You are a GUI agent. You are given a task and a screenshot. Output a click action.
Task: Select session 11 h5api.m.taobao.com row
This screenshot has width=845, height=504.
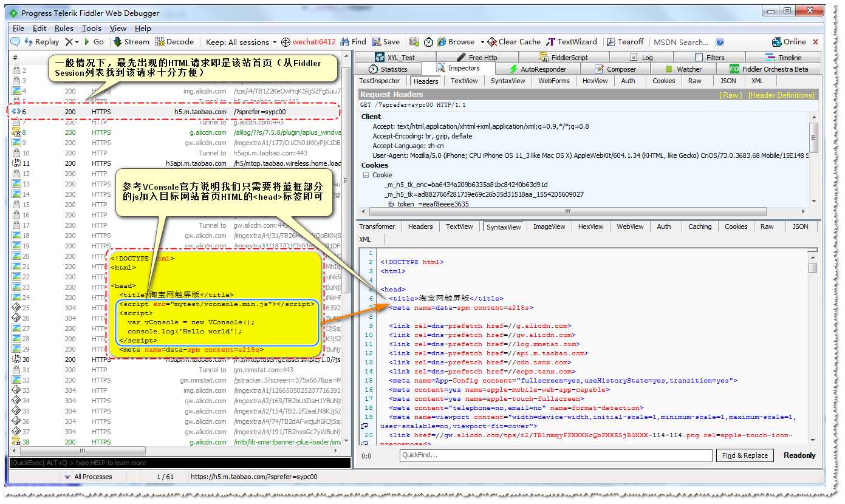click(x=176, y=163)
